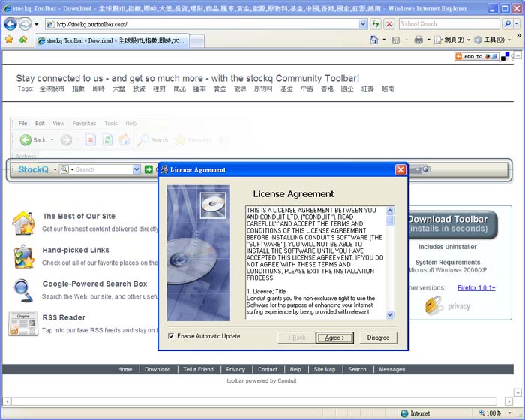Click the Yahoo! Search input box
This screenshot has width=525, height=420.
(x=449, y=24)
